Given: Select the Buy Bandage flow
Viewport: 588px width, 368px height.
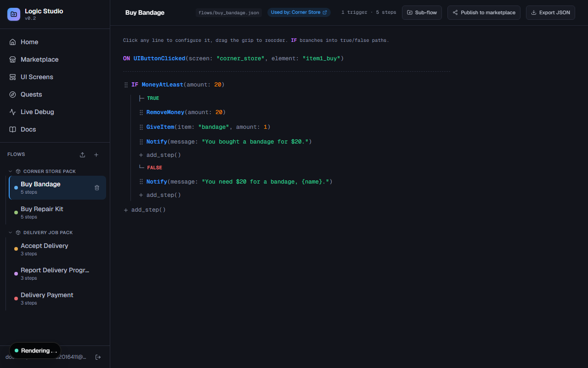Looking at the screenshot, I should pos(57,188).
